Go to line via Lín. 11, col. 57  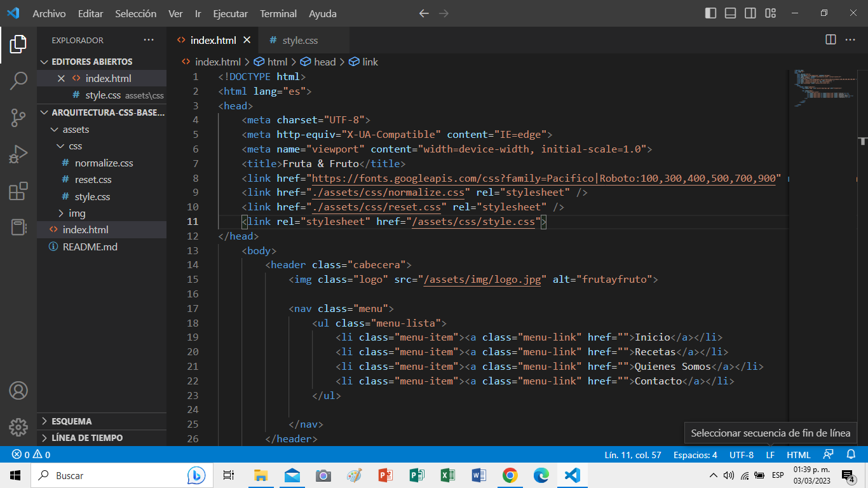point(633,455)
